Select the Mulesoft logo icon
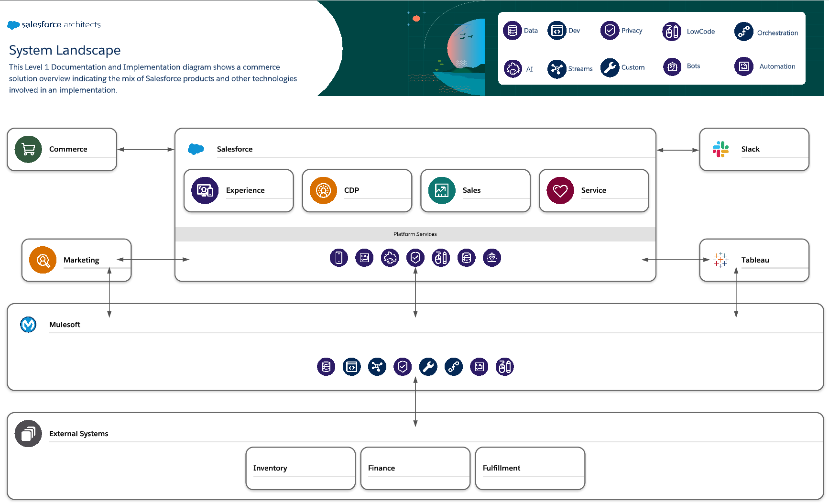The image size is (829, 504). point(29,324)
